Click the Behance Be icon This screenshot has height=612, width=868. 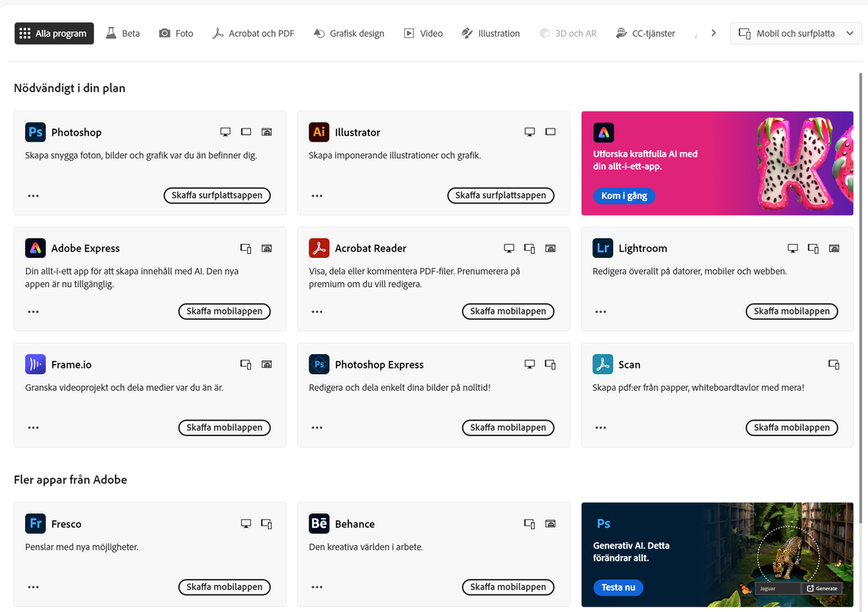(319, 523)
